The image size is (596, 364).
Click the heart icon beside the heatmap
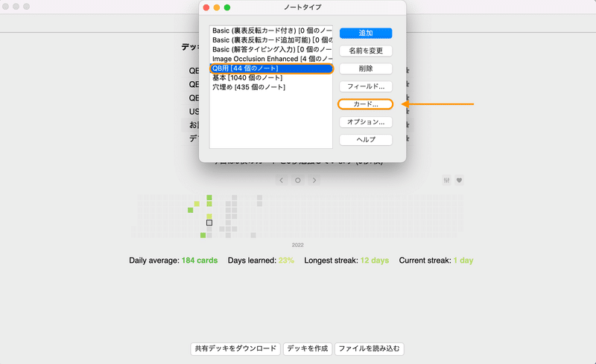[459, 180]
